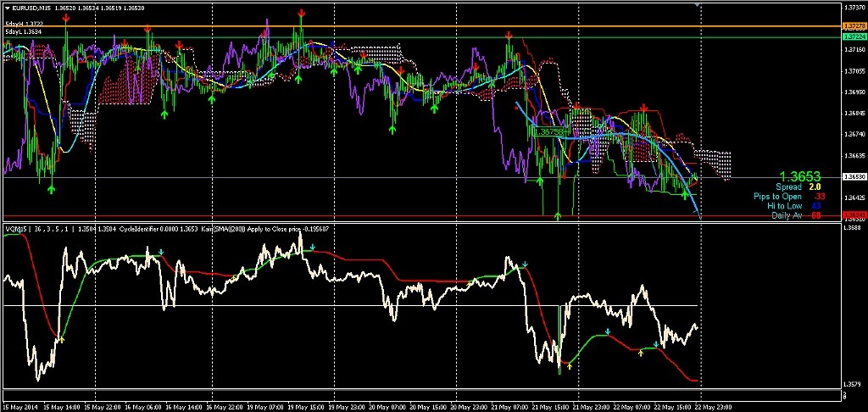Click the large green 1.3653 price readout

tap(802, 176)
